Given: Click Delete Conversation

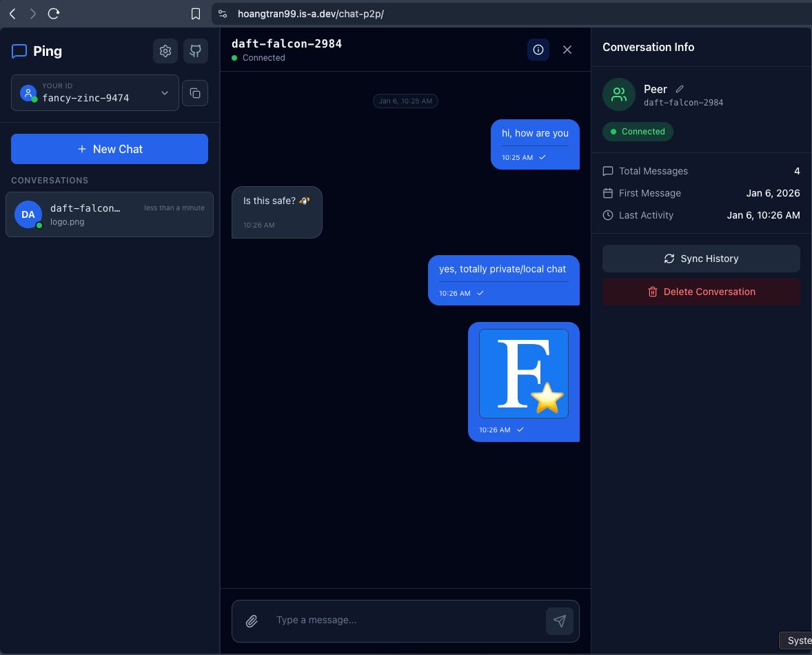Looking at the screenshot, I should (x=700, y=292).
